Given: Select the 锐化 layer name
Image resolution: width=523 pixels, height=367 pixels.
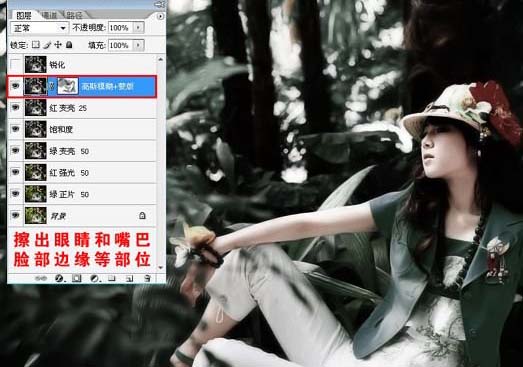Looking at the screenshot, I should (57, 65).
